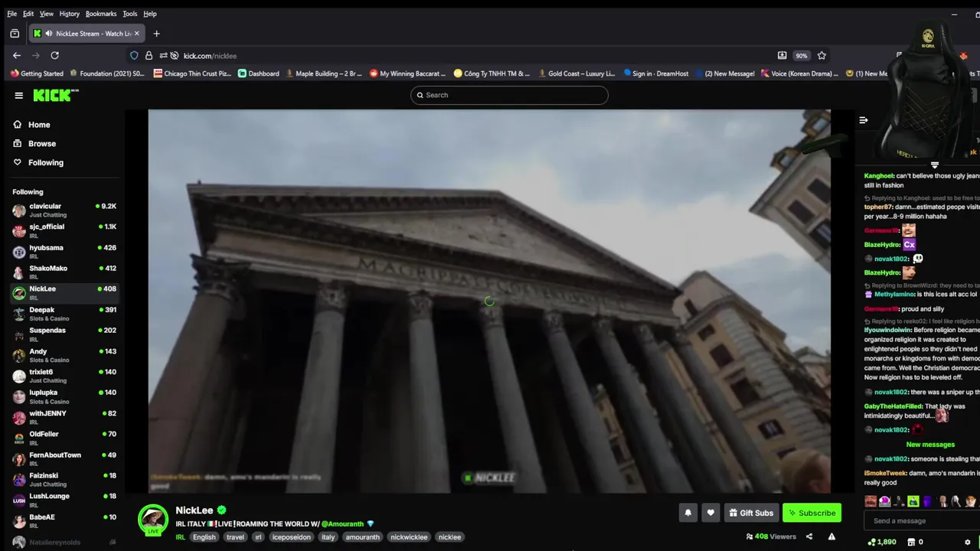Open the Dashboard bookmark
The image size is (980, 551).
[259, 73]
